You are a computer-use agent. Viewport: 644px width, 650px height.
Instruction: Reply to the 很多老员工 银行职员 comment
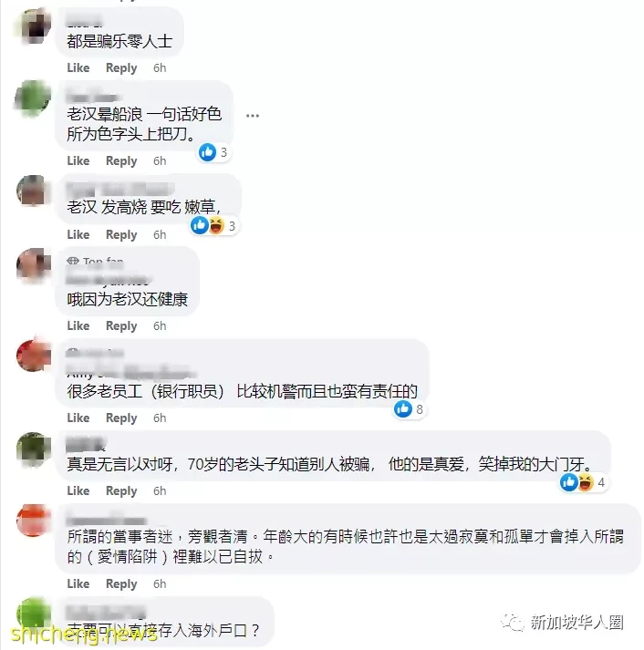pyautogui.click(x=121, y=418)
